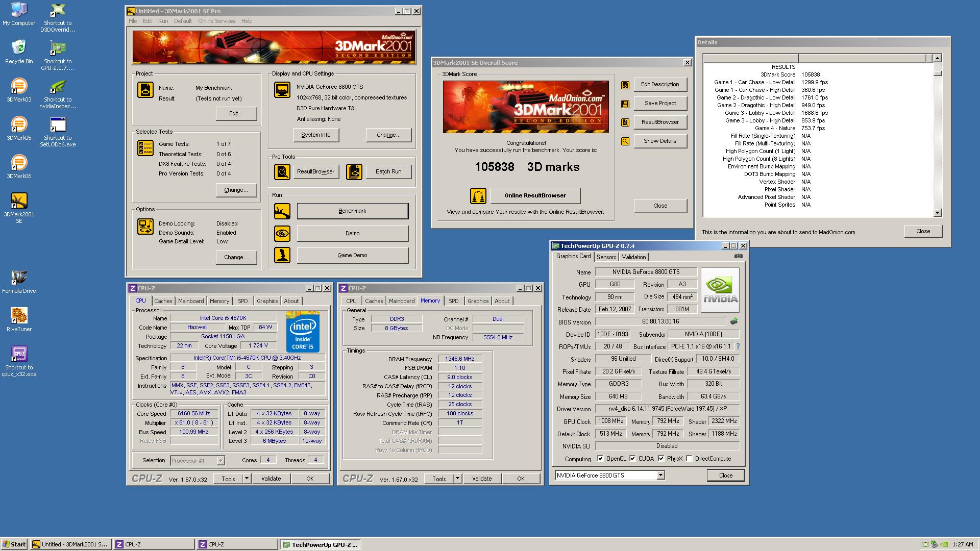
Task: Open the Online Services menu
Action: click(216, 21)
